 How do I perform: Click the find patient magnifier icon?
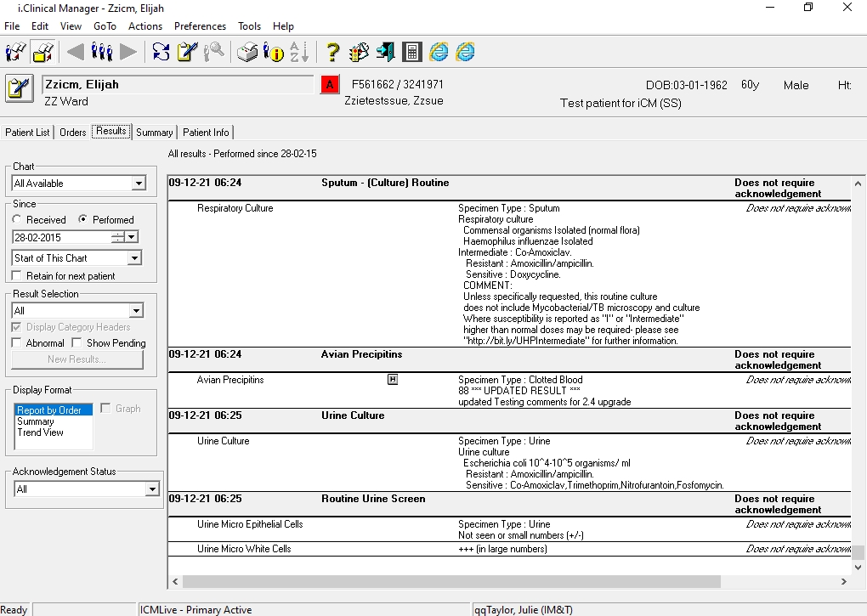[214, 52]
